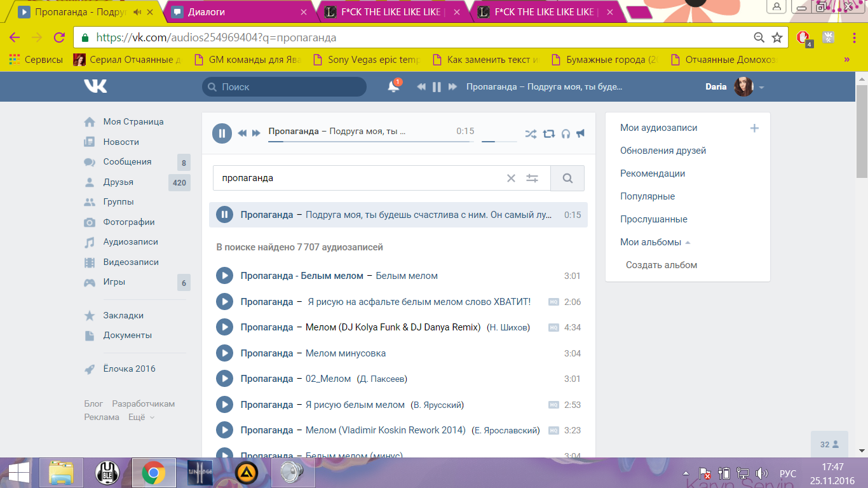The width and height of the screenshot is (868, 488).
Task: Play the track Мелом минусовка
Action: 224,353
